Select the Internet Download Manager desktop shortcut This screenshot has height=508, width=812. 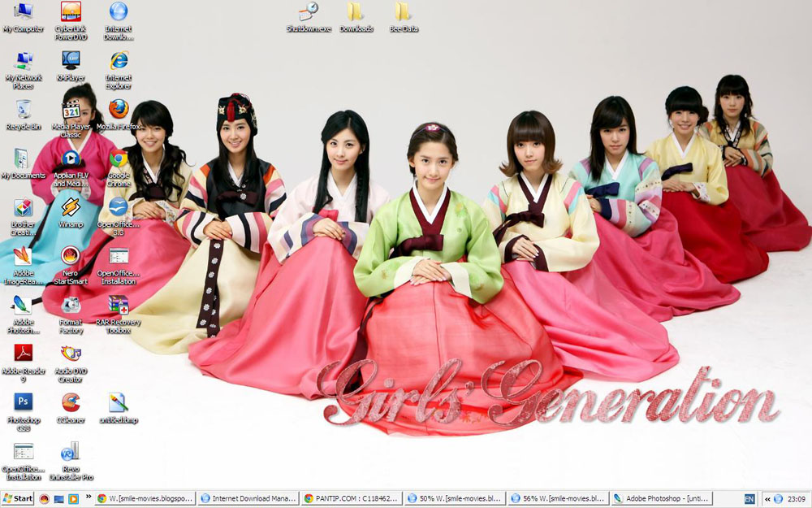pyautogui.click(x=119, y=21)
